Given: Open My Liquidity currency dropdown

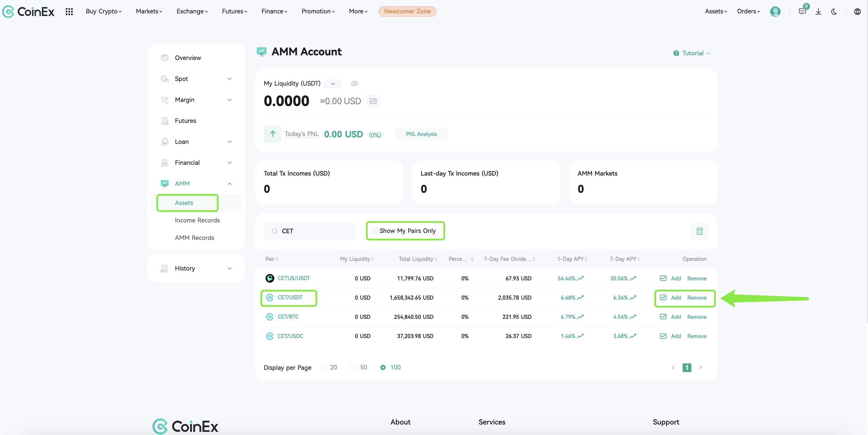Looking at the screenshot, I should (x=333, y=84).
